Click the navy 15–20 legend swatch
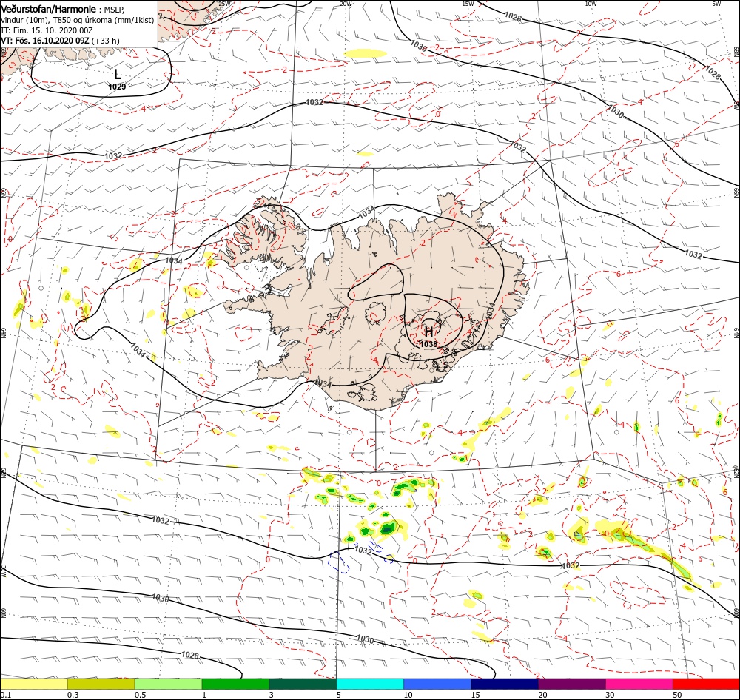This screenshot has width=740, height=700. pyautogui.click(x=505, y=684)
